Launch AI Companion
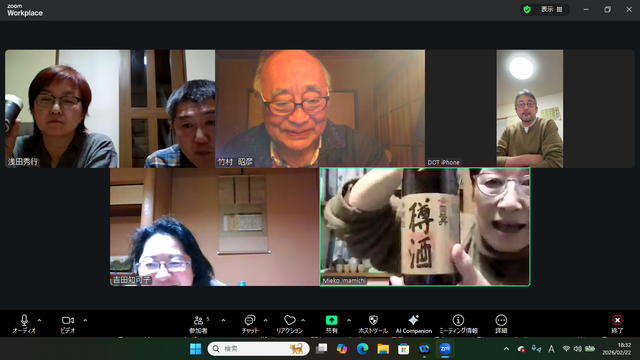Screen dimensions: 640x360 [413, 324]
